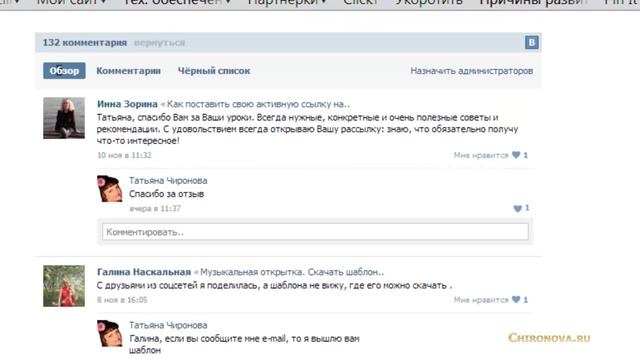Open Инна Зорина's profile name link
Viewport: 640px width, 360px height.
[x=127, y=104]
